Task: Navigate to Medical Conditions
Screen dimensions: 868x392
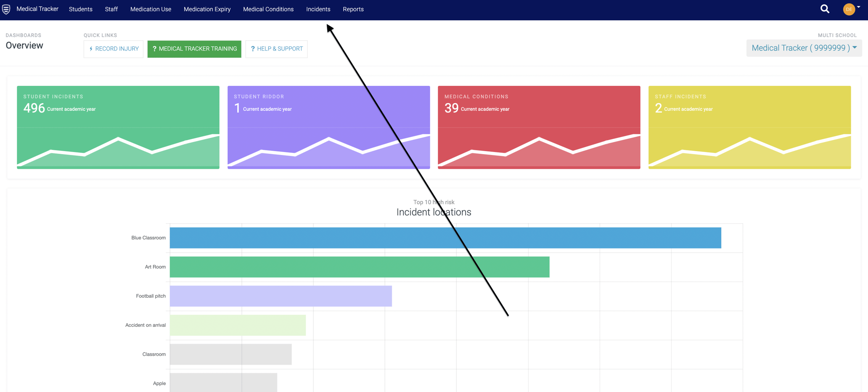Action: click(x=268, y=9)
